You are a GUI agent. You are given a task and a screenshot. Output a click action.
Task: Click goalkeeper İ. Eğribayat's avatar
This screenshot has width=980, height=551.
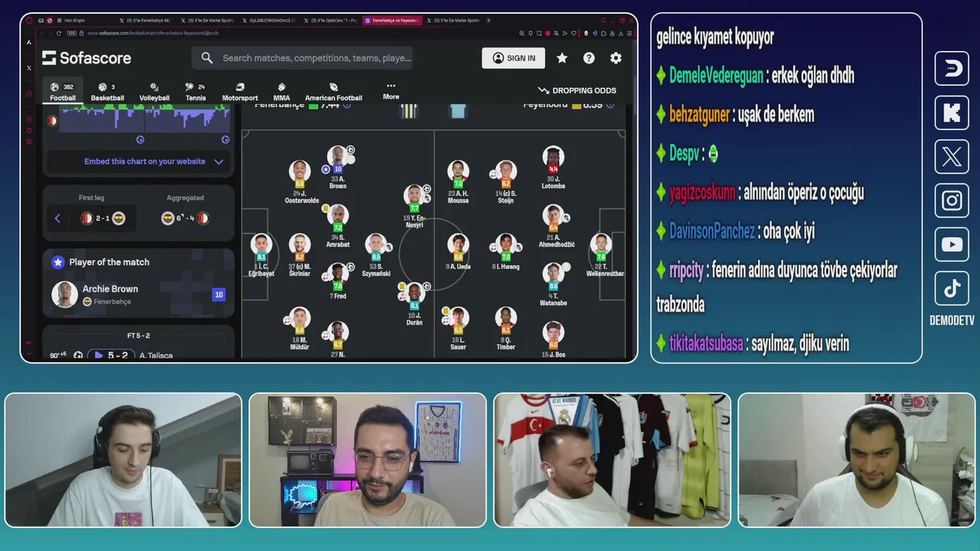261,245
